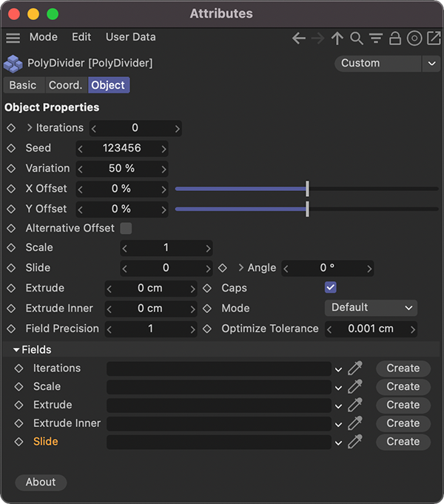Open the User Data menu
This screenshot has width=444, height=504.
coord(130,37)
